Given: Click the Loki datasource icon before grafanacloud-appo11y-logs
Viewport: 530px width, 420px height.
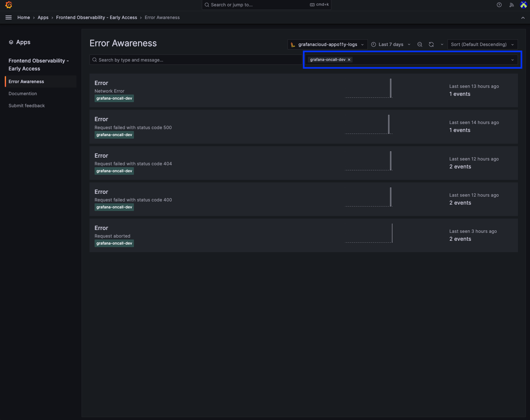Looking at the screenshot, I should [293, 44].
